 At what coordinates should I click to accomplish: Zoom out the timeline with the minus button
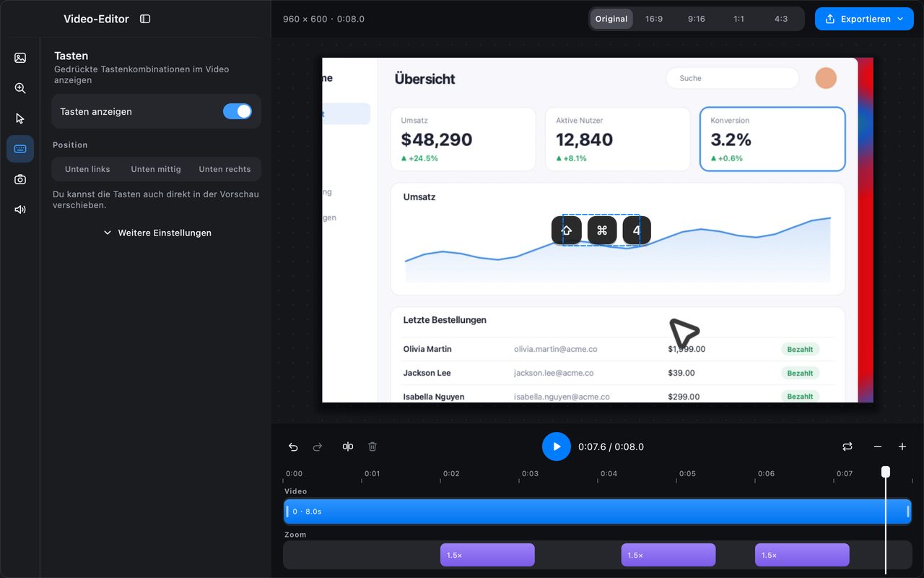pos(878,447)
